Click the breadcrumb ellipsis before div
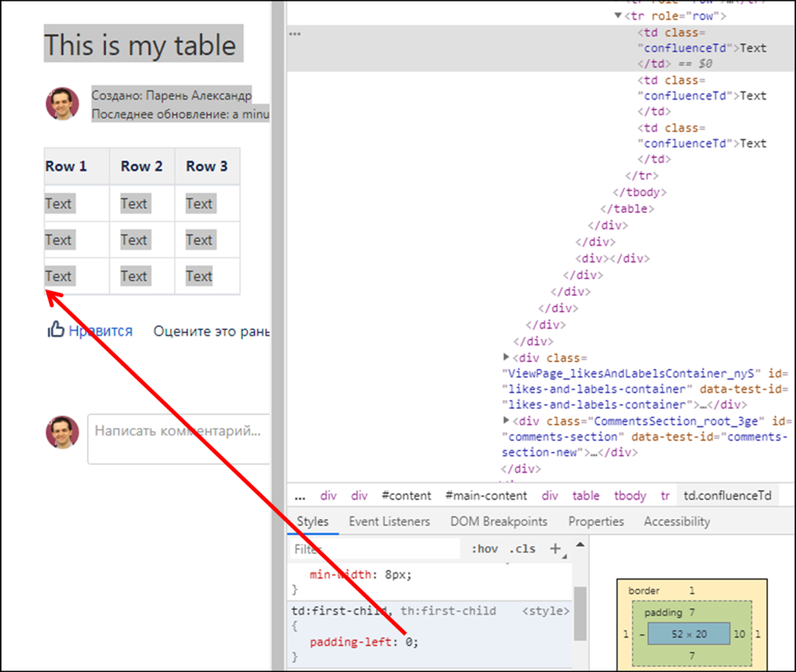 point(300,497)
